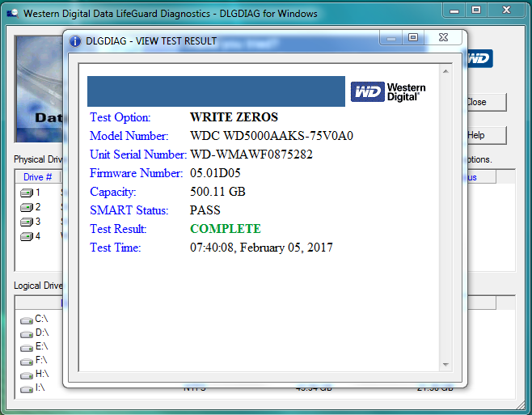Image resolution: width=532 pixels, height=415 pixels.
Task: Click the Help button in the main window
Action: tap(487, 135)
